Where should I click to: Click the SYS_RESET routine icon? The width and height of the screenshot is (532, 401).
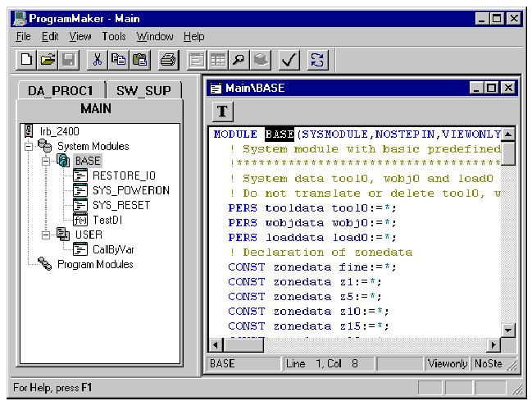(x=80, y=205)
